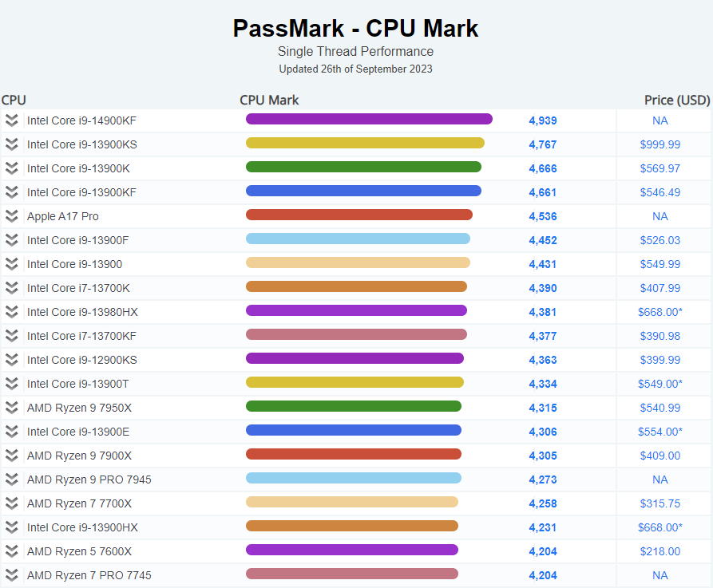Click the CPU Mark column header
Screen dimensions: 713x588
(269, 100)
